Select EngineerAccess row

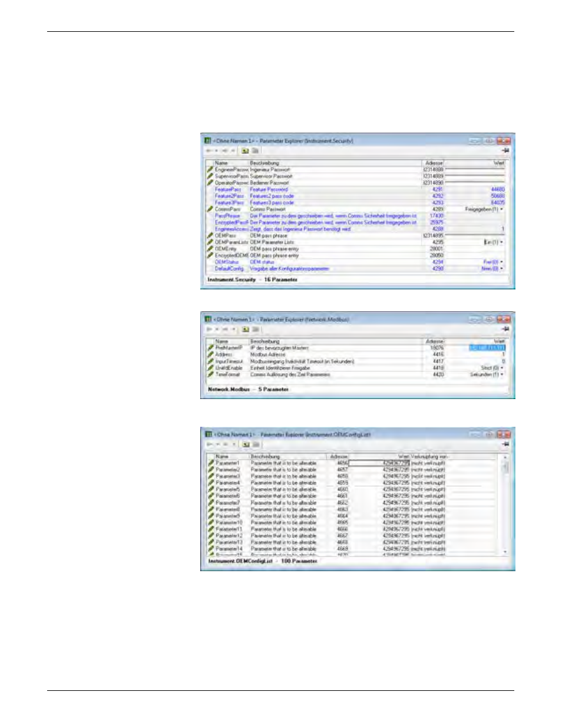tap(356, 229)
